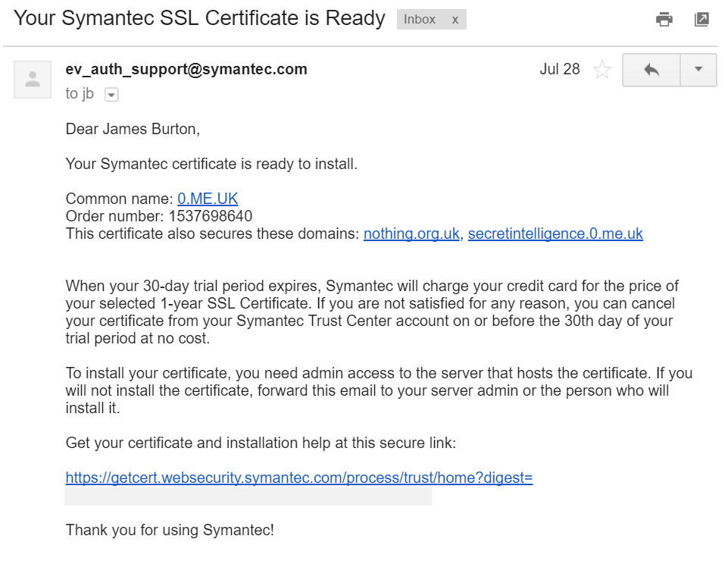Screen dimensions: 728x583
Task: Click the order number 1537698640
Action: click(211, 217)
